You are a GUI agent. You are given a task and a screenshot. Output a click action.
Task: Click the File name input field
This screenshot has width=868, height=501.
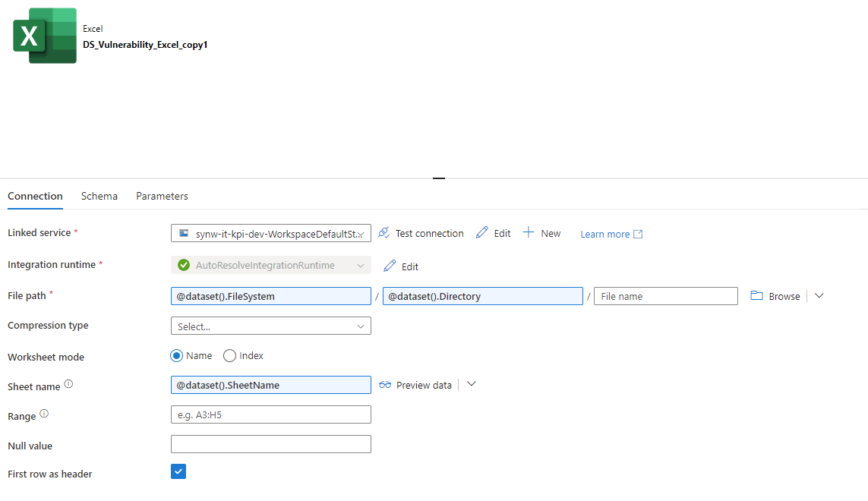[x=666, y=296]
